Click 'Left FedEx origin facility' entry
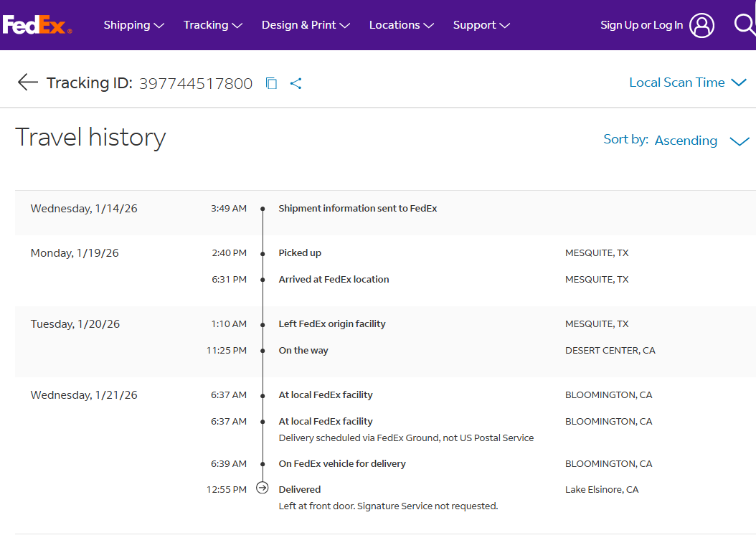Image resolution: width=756 pixels, height=553 pixels. pyautogui.click(x=332, y=323)
